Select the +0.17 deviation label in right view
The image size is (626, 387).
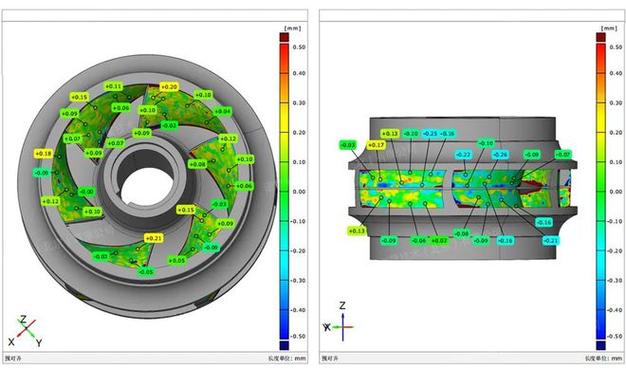pyautogui.click(x=376, y=145)
